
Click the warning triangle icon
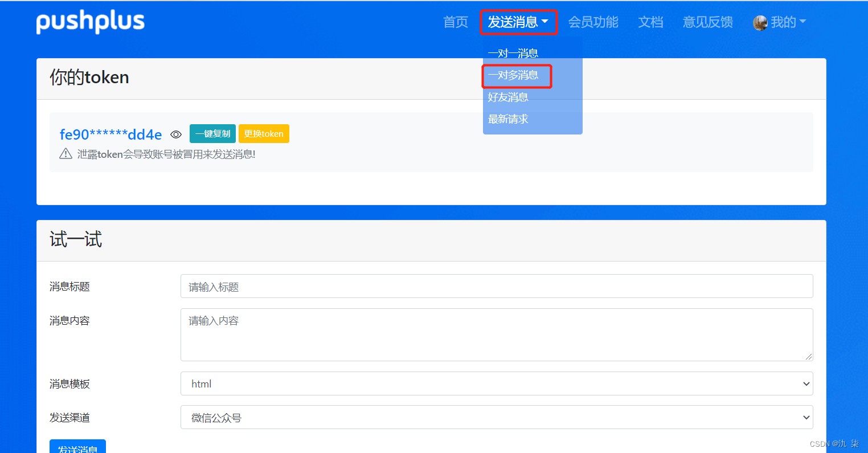click(x=65, y=154)
